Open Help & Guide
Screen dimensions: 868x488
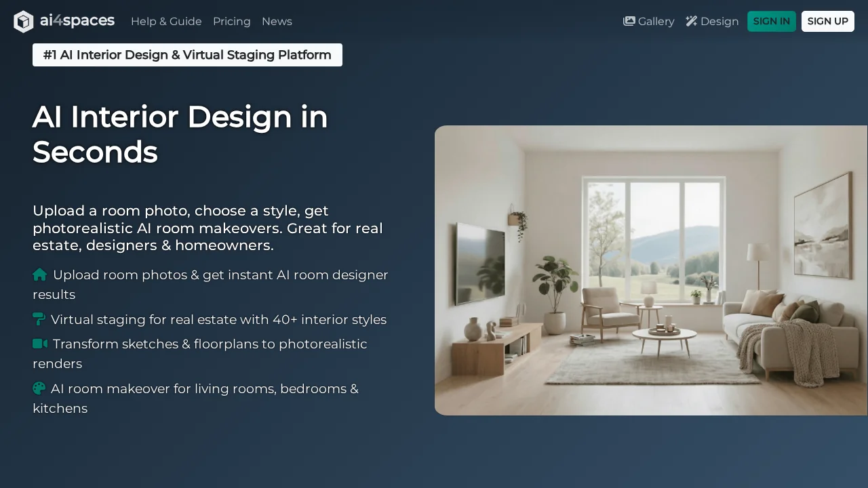click(x=166, y=21)
